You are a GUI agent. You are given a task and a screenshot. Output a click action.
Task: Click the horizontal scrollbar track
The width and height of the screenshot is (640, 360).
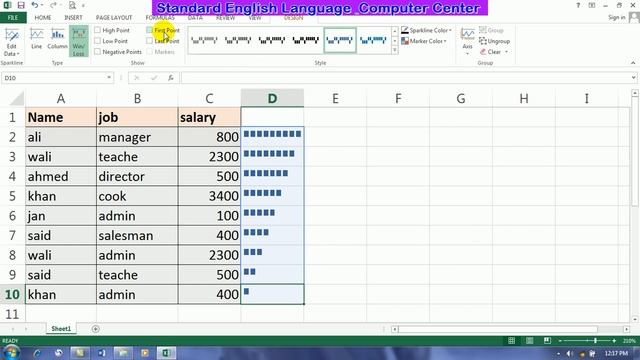tap(498, 329)
